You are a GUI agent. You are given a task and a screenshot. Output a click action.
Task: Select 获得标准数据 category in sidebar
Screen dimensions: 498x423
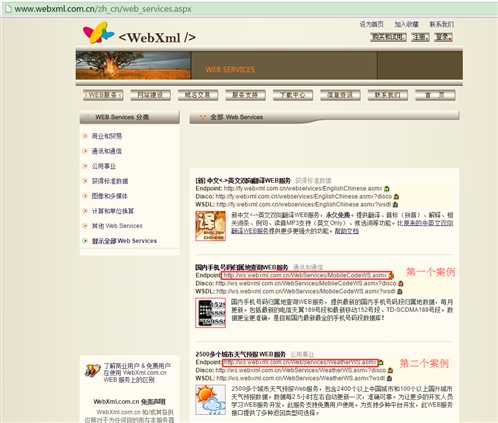coord(110,181)
